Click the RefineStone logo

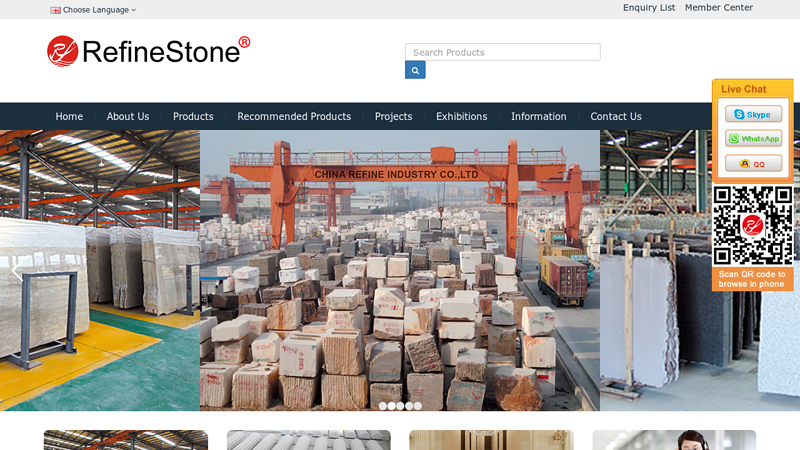[148, 51]
